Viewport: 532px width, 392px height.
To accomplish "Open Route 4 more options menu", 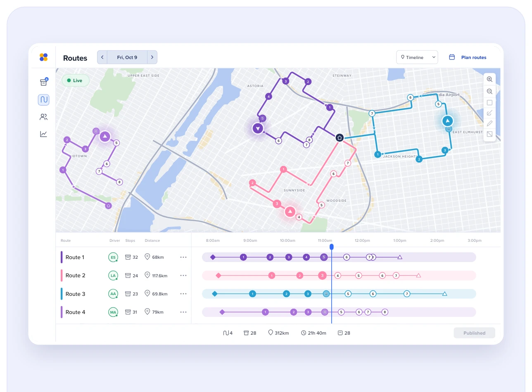I will pyautogui.click(x=183, y=312).
